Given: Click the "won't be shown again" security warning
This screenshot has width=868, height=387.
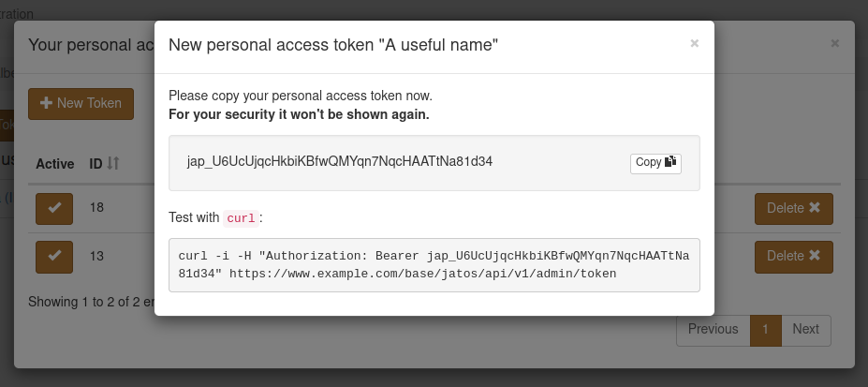Looking at the screenshot, I should 299,114.
